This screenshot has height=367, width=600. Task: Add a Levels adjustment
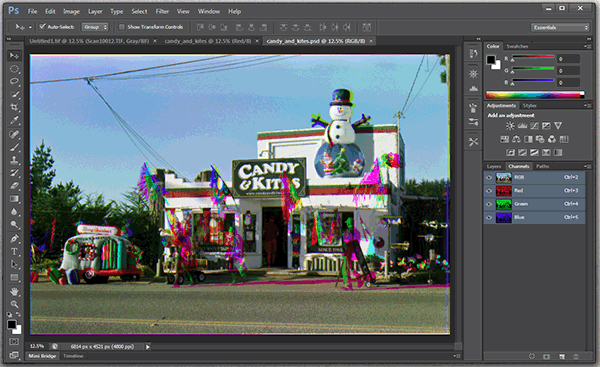522,126
